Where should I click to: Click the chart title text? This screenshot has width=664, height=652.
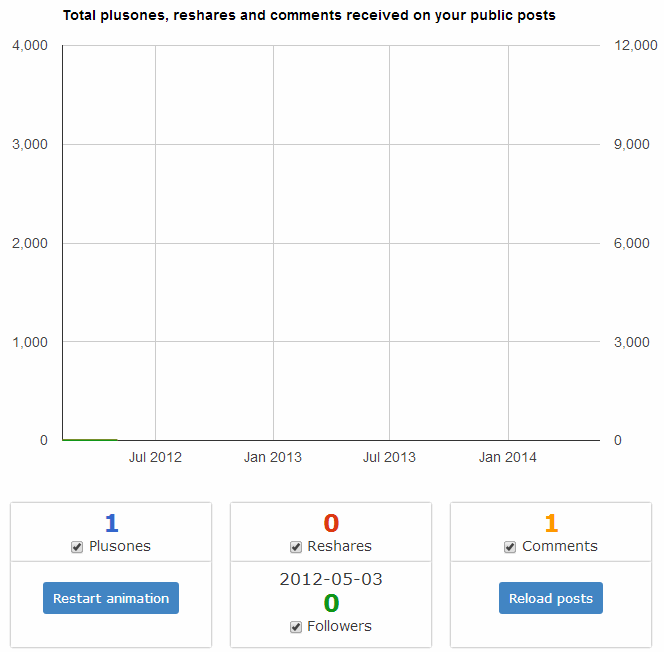click(x=309, y=15)
